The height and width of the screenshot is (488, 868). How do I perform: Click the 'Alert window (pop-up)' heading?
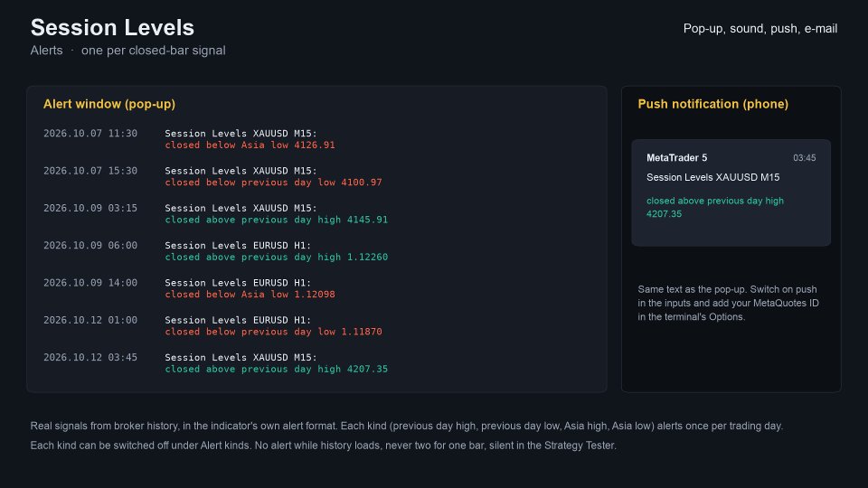(x=109, y=104)
